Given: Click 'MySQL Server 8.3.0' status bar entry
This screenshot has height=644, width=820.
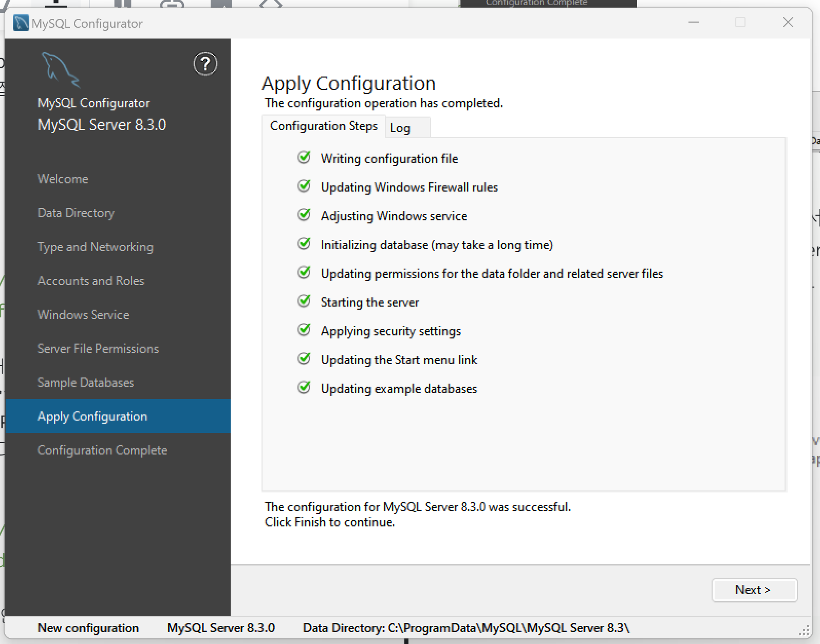Looking at the screenshot, I should 221,628.
